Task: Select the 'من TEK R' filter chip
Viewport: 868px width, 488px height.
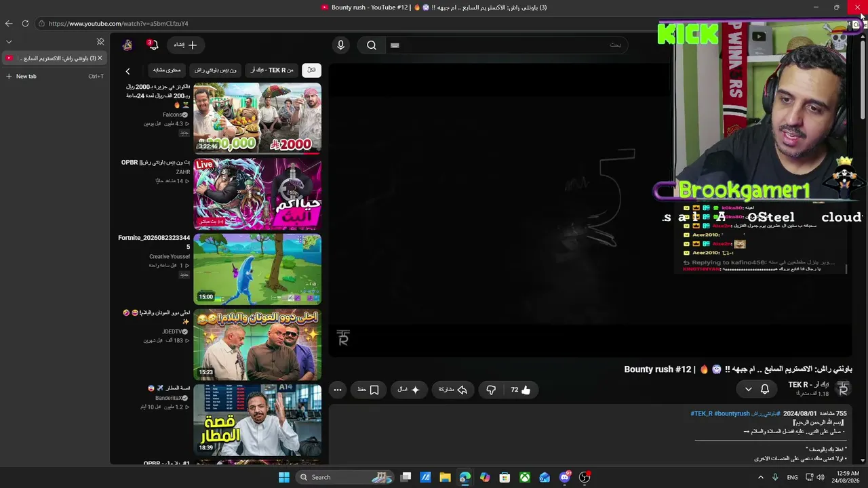Action: (272, 70)
